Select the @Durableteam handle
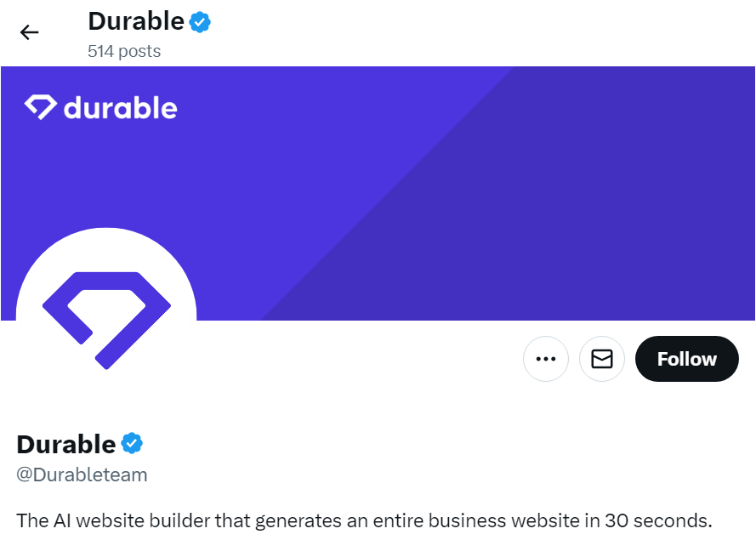This screenshot has width=756, height=540. [82, 475]
